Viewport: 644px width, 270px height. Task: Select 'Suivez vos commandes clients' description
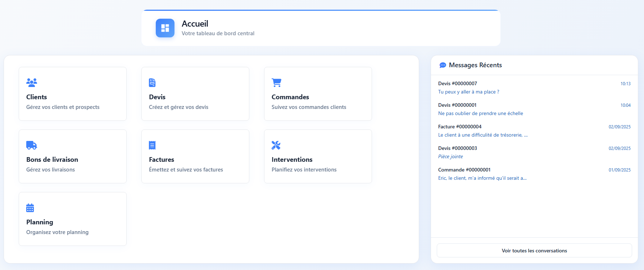tap(309, 107)
